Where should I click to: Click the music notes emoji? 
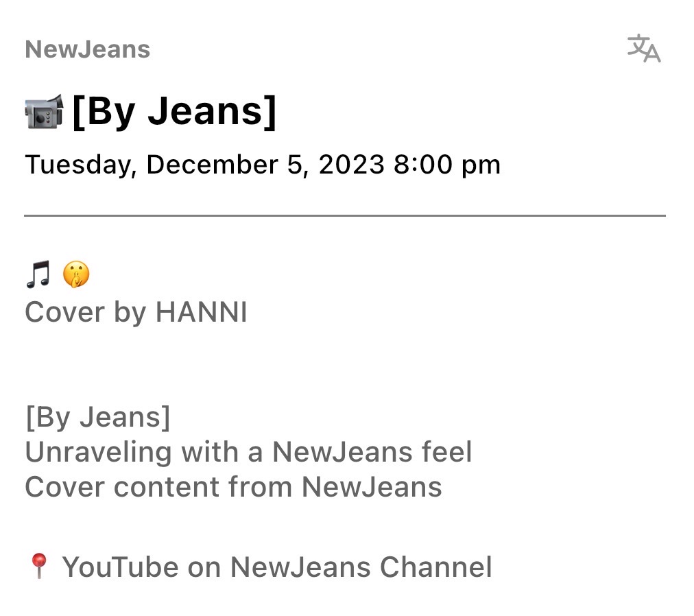coord(38,274)
